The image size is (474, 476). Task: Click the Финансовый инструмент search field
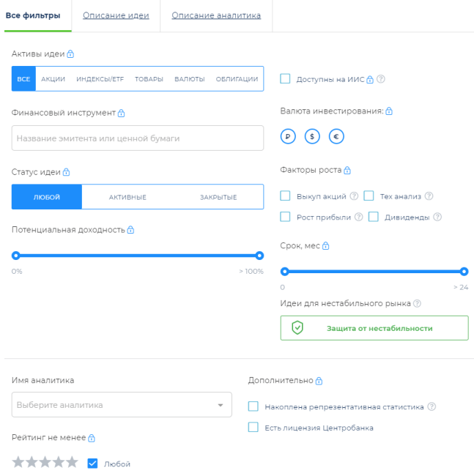(138, 138)
